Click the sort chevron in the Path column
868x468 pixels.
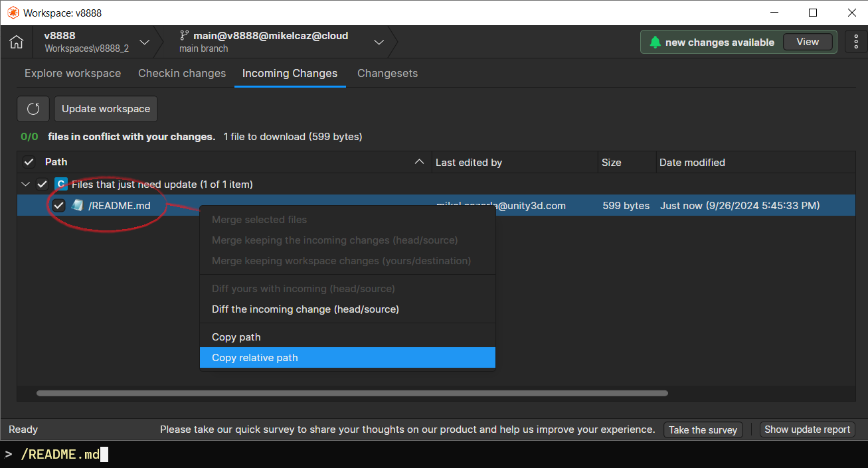coord(419,161)
